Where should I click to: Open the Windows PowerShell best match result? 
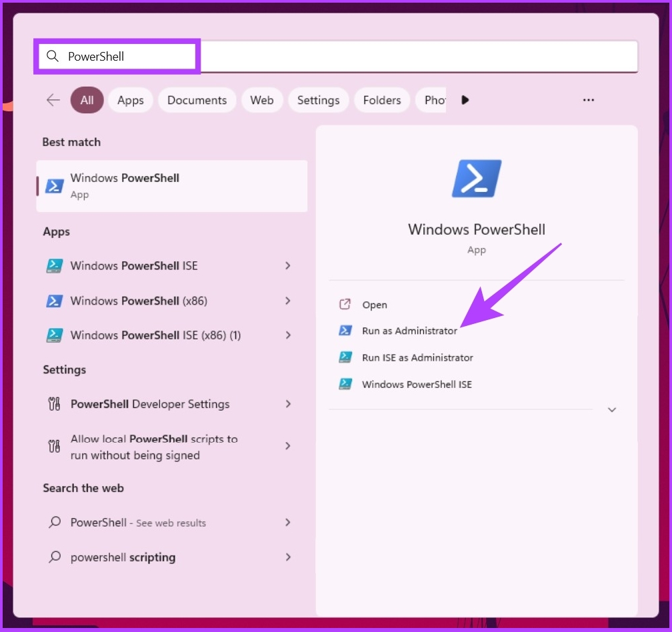tap(172, 186)
